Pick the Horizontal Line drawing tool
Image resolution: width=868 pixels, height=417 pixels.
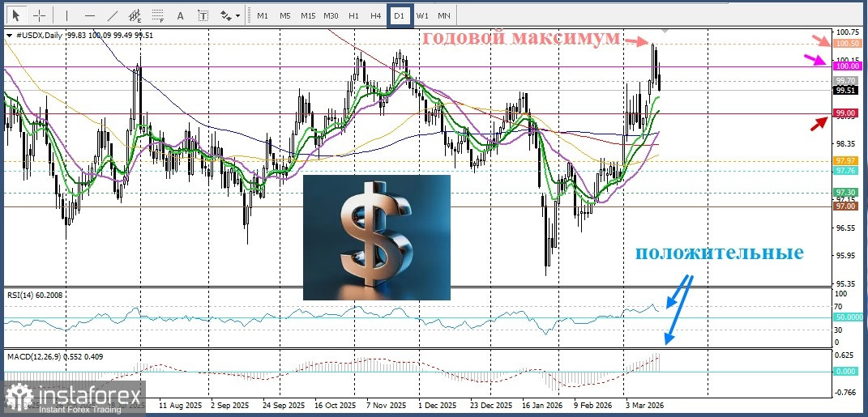click(90, 15)
